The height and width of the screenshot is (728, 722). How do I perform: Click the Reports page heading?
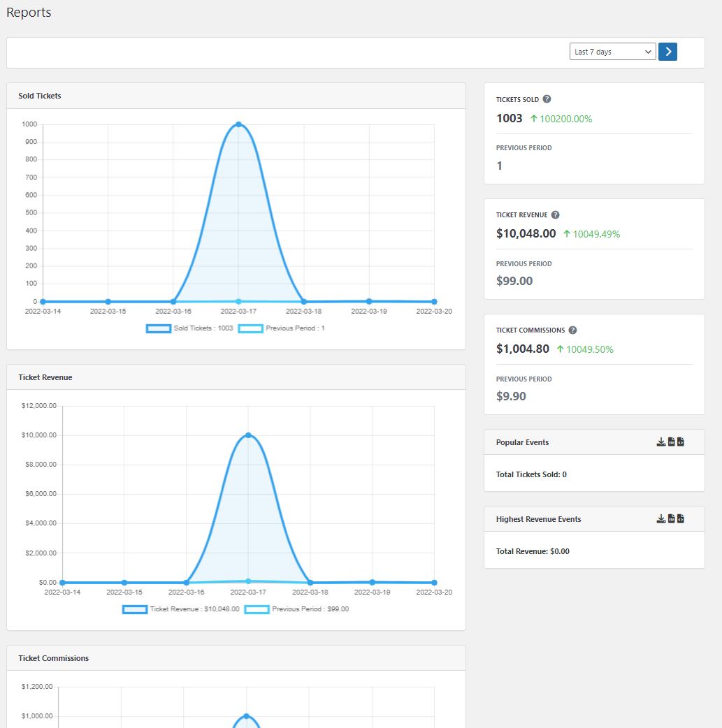[x=29, y=13]
